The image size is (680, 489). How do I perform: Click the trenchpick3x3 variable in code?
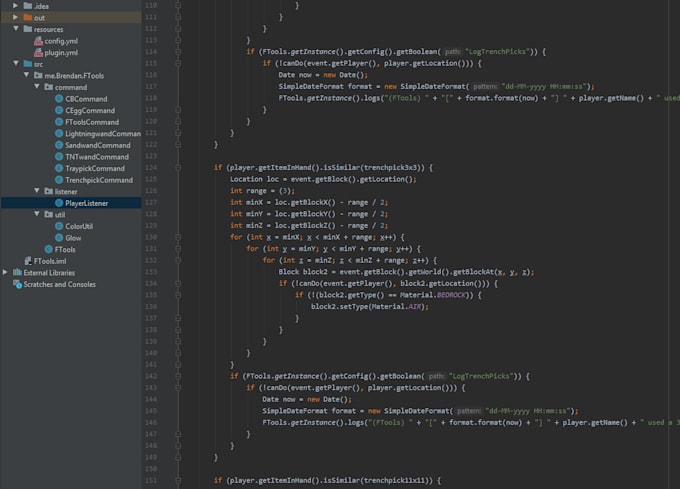(x=392, y=167)
